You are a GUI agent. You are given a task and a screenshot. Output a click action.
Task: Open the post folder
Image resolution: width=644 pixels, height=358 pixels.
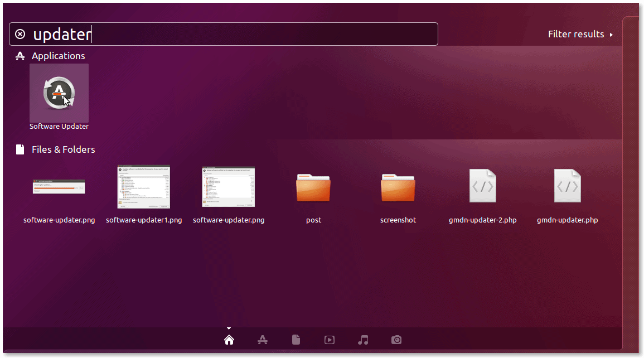click(313, 187)
